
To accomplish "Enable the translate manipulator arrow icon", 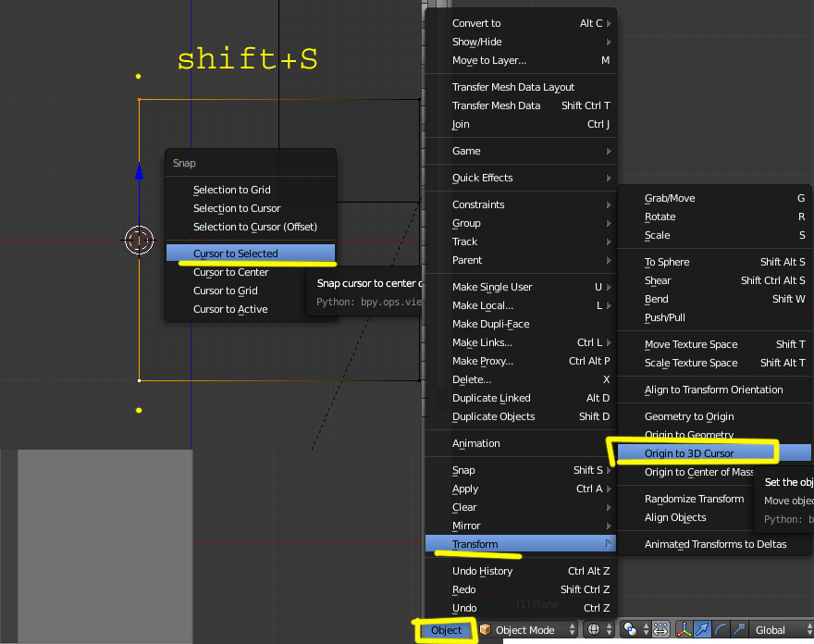I will 702,629.
